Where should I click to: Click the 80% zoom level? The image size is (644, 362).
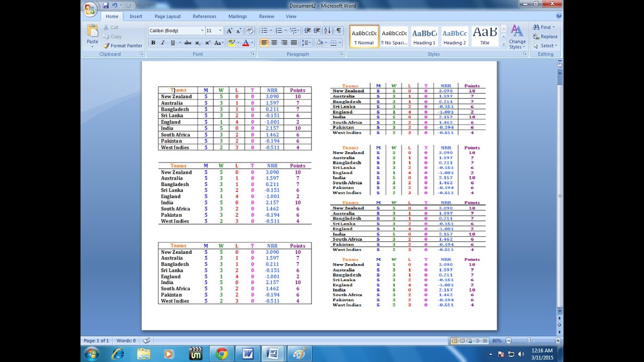[x=497, y=340]
